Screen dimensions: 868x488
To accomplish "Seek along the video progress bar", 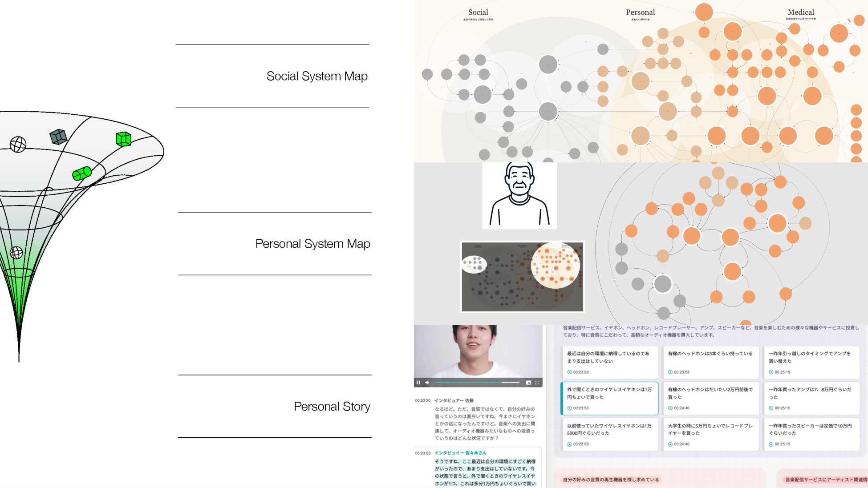I will pos(477,383).
